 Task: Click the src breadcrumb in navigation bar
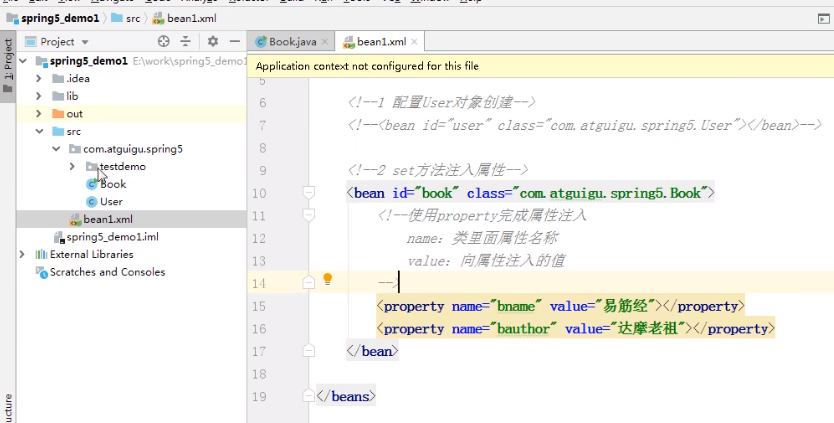[x=133, y=18]
